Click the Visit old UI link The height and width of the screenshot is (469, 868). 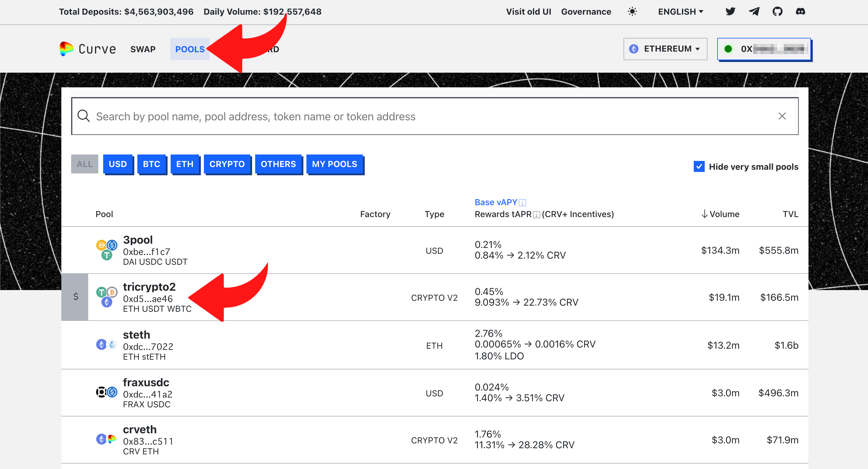tap(528, 12)
